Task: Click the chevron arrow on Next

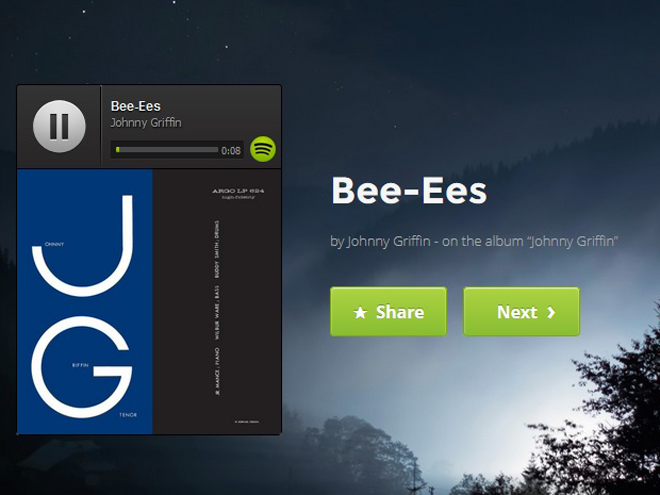Action: (551, 312)
